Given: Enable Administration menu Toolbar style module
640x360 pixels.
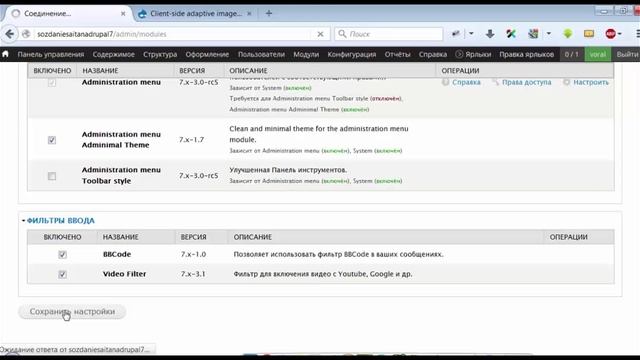Looking at the screenshot, I should [52, 176].
